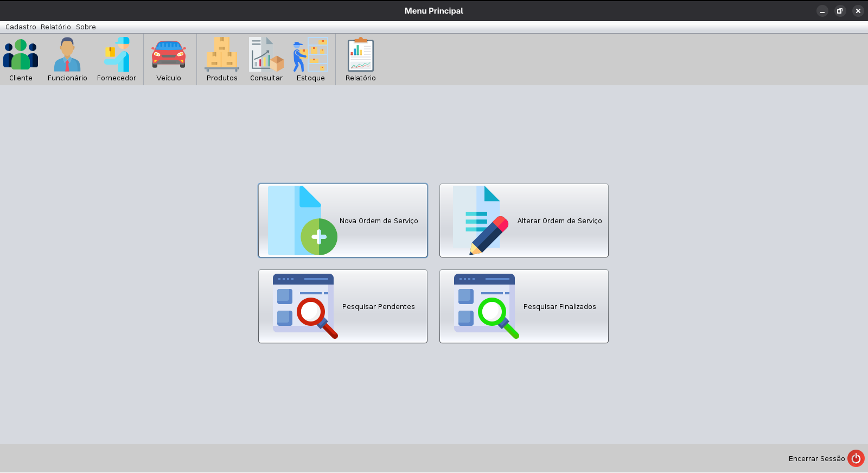Image resolution: width=868 pixels, height=473 pixels.
Task: Click the Encerrar Sessão text label
Action: coord(816,459)
